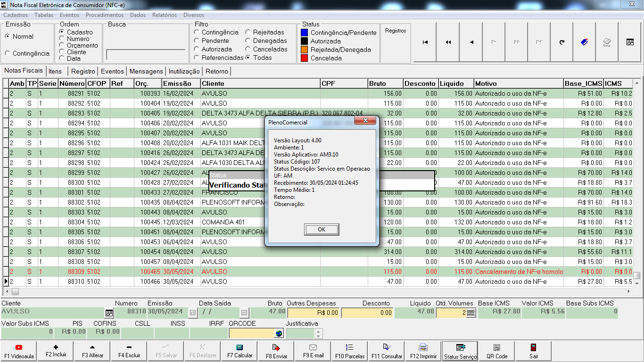Click the Justificativa spinner control
644x362 pixels.
pos(319,333)
